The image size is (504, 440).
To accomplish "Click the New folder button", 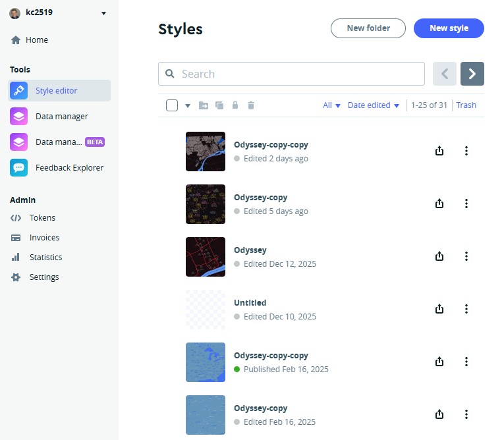I will point(368,28).
